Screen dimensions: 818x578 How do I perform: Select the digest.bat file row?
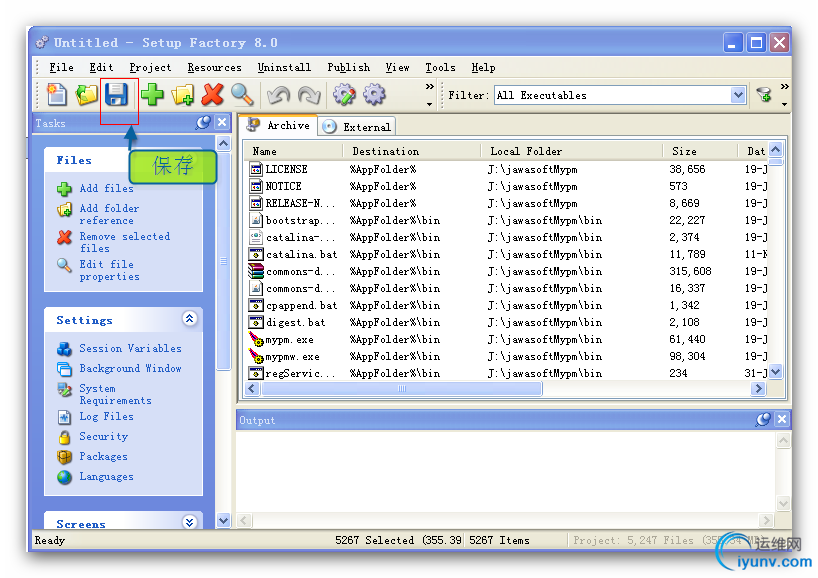(x=507, y=322)
